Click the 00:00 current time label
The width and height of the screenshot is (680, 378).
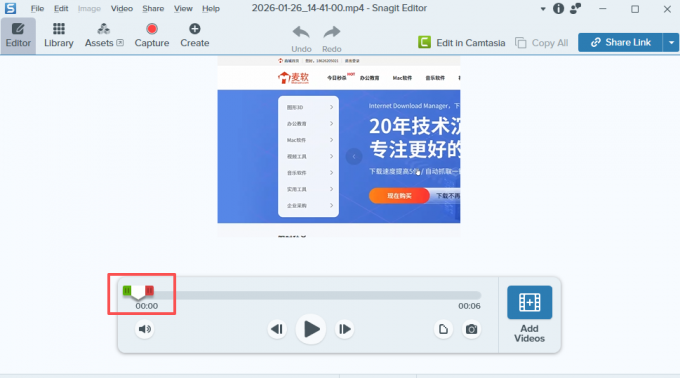147,306
